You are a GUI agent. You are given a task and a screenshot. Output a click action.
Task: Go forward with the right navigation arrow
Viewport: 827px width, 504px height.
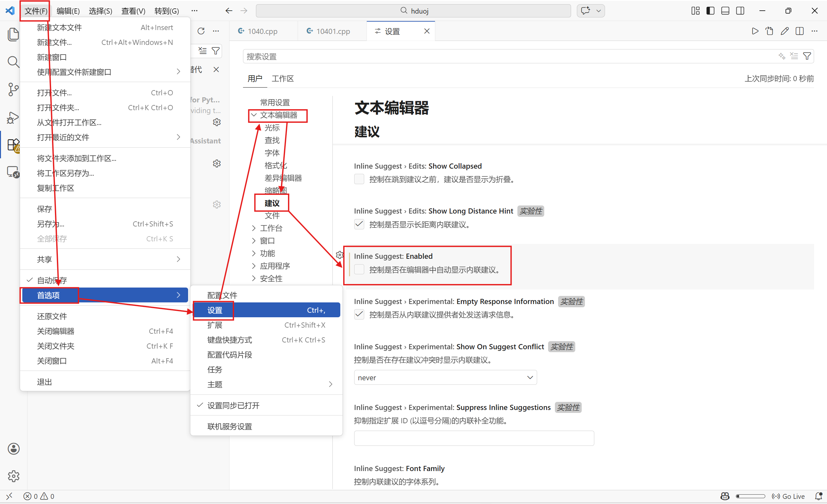click(x=244, y=11)
